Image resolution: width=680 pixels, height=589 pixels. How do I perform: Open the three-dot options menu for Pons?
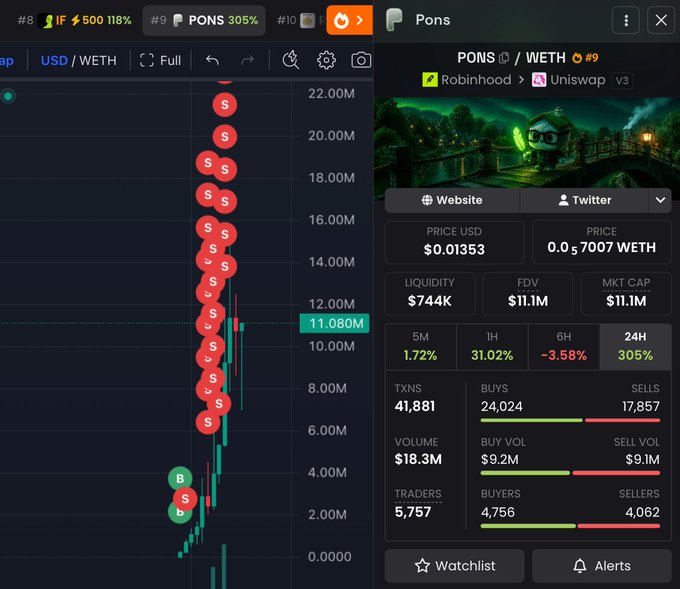[x=626, y=20]
